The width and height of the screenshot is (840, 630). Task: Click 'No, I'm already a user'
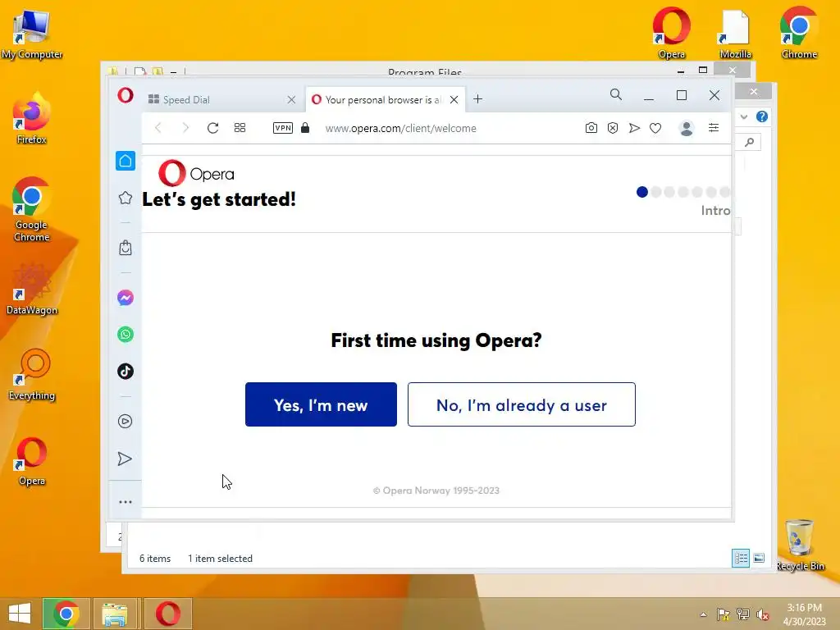click(x=522, y=404)
